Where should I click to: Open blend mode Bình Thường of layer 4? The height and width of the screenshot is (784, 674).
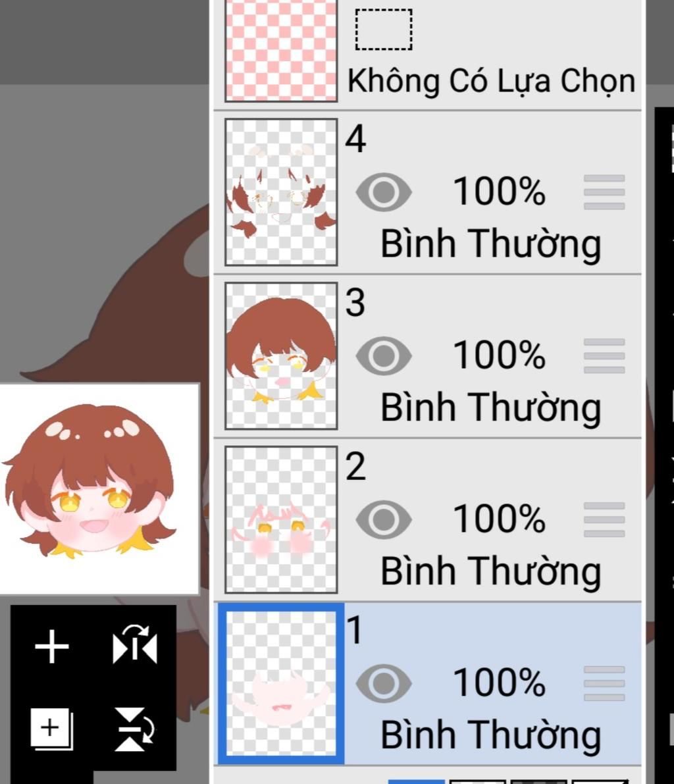(x=490, y=244)
